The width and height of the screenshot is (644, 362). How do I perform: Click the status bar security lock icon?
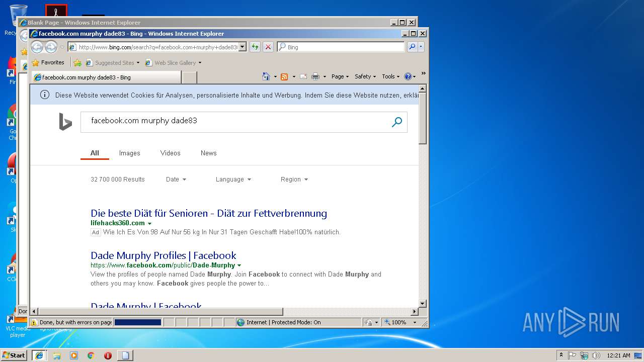coord(369,323)
